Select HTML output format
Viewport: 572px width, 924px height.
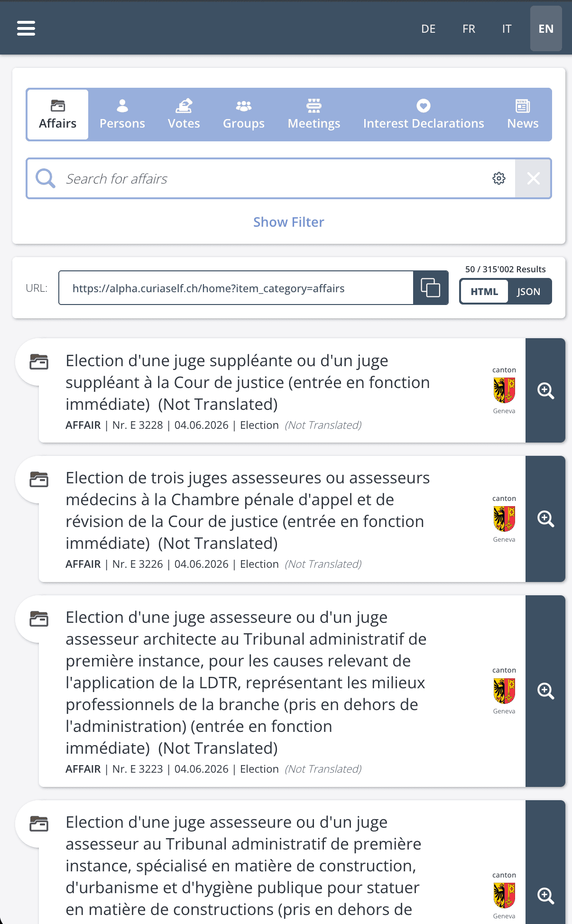click(484, 291)
